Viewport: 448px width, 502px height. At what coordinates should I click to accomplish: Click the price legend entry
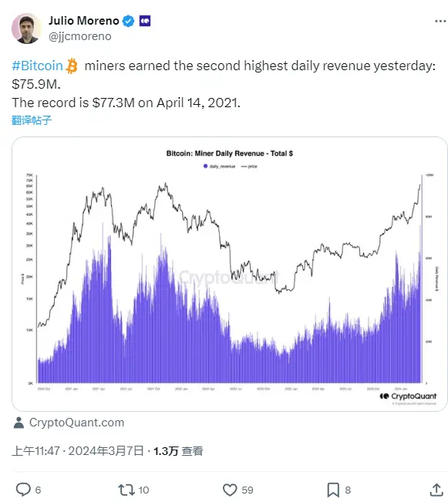point(249,166)
